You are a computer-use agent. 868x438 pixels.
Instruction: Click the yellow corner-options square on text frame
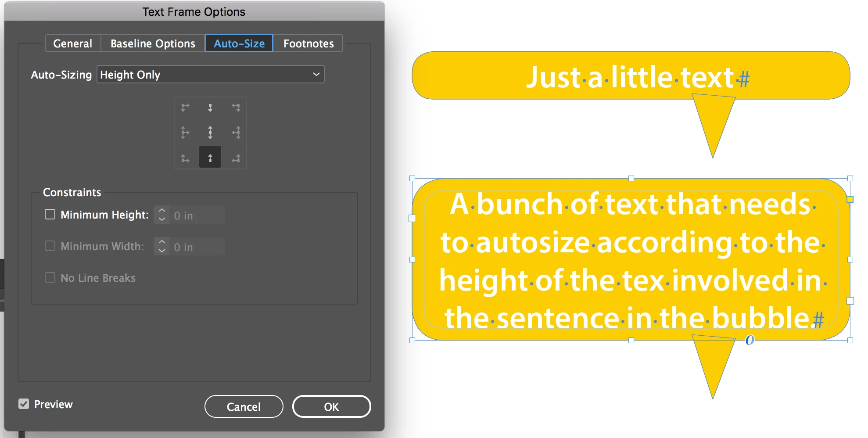[850, 199]
